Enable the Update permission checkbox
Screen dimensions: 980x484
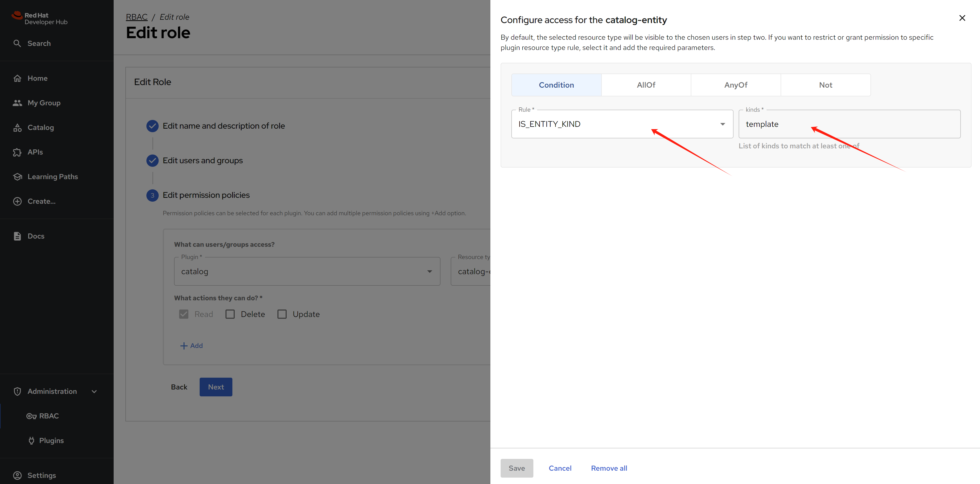(282, 314)
